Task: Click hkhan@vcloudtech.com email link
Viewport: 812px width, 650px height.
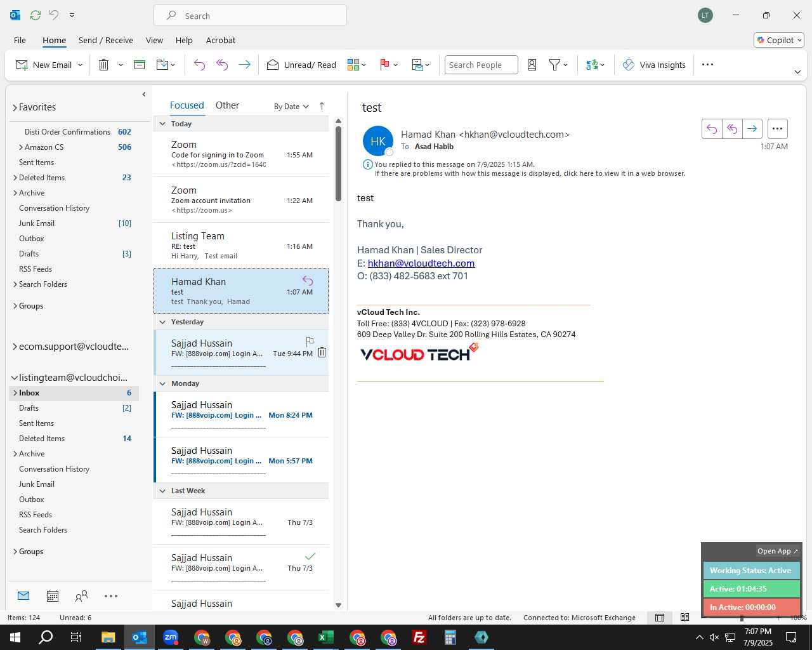Action: 421,263
